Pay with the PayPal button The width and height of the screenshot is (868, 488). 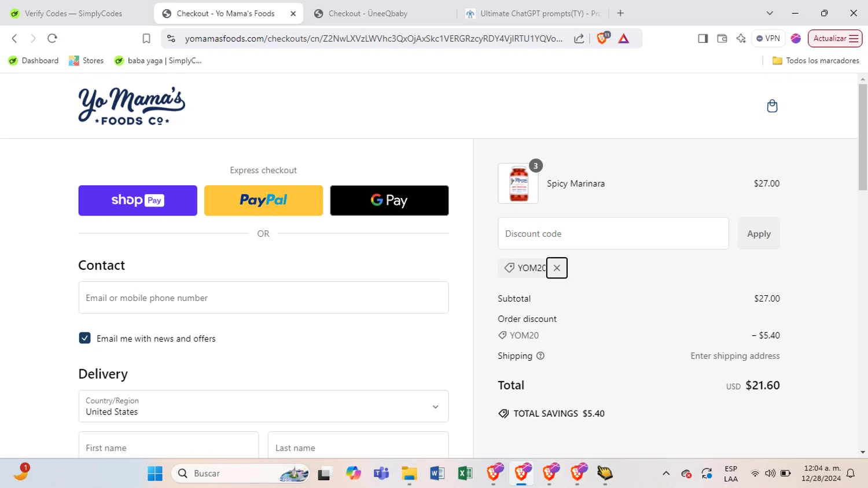coord(263,200)
